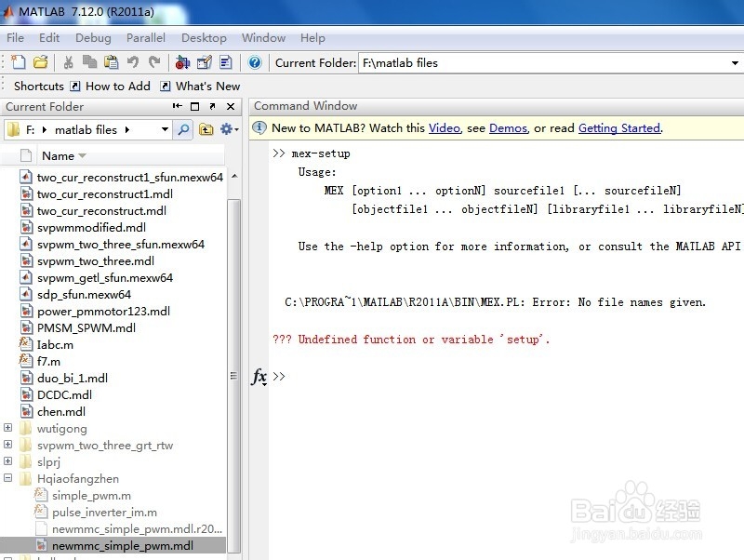The height and width of the screenshot is (560, 744).
Task: Click the What's New shortcut
Action: 207,86
